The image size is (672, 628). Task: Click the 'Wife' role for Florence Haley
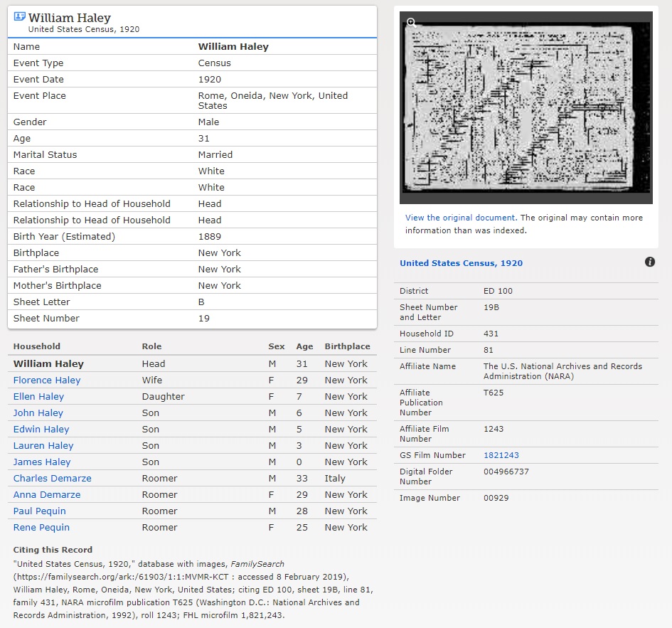(151, 380)
